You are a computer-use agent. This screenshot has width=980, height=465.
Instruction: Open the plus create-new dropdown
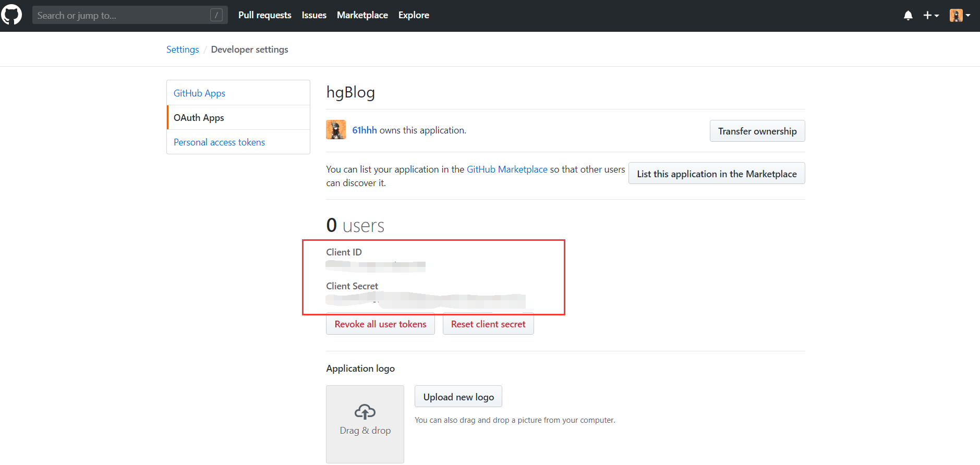(931, 16)
